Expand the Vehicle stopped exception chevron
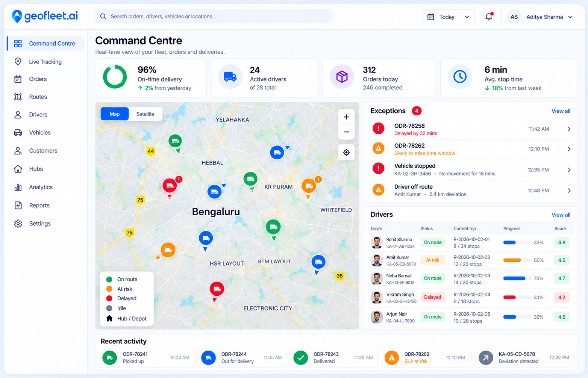 569,169
